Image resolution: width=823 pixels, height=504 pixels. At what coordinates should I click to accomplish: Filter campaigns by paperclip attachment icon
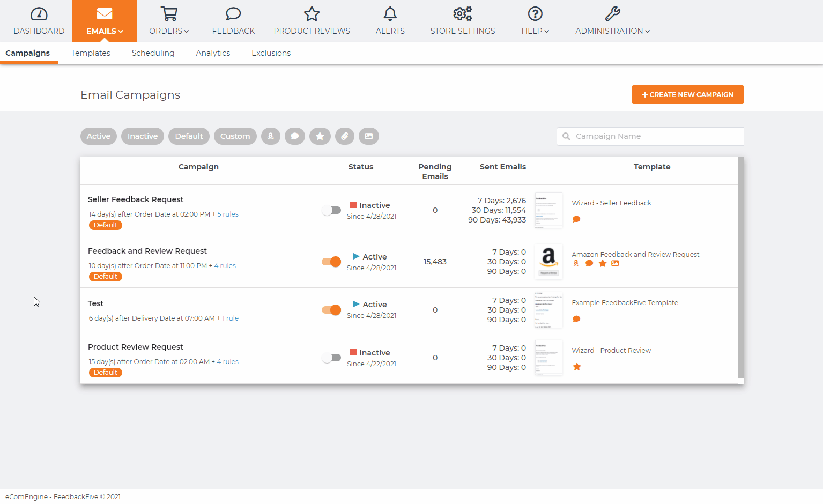coord(345,136)
